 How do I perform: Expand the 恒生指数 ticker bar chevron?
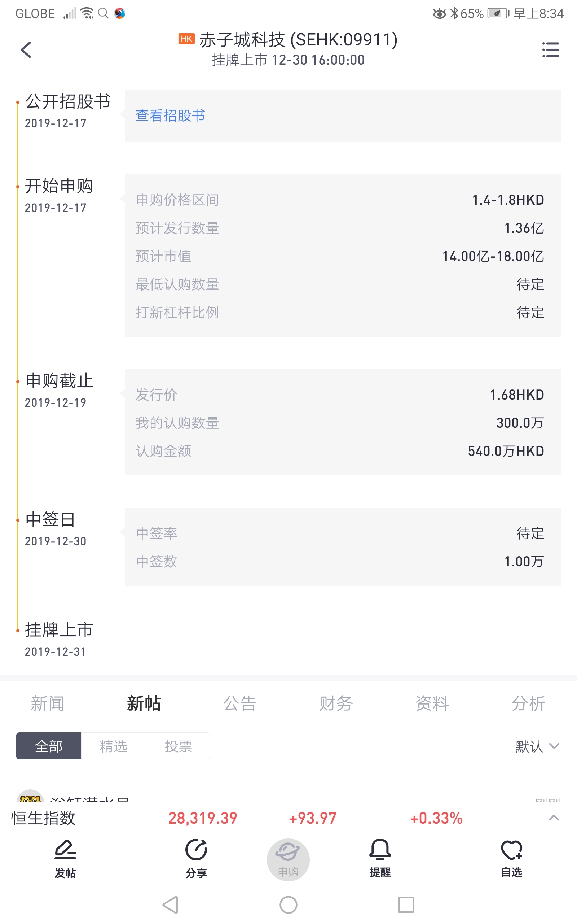point(554,818)
